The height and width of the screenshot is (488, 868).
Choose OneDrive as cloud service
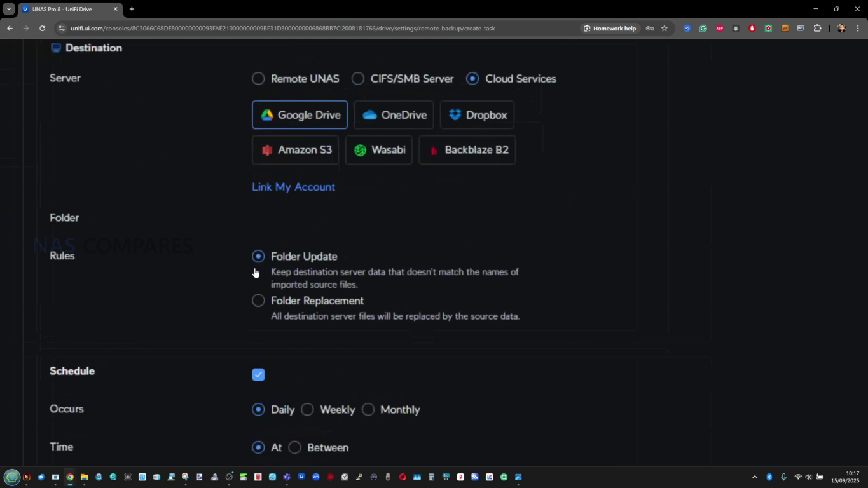pyautogui.click(x=394, y=115)
